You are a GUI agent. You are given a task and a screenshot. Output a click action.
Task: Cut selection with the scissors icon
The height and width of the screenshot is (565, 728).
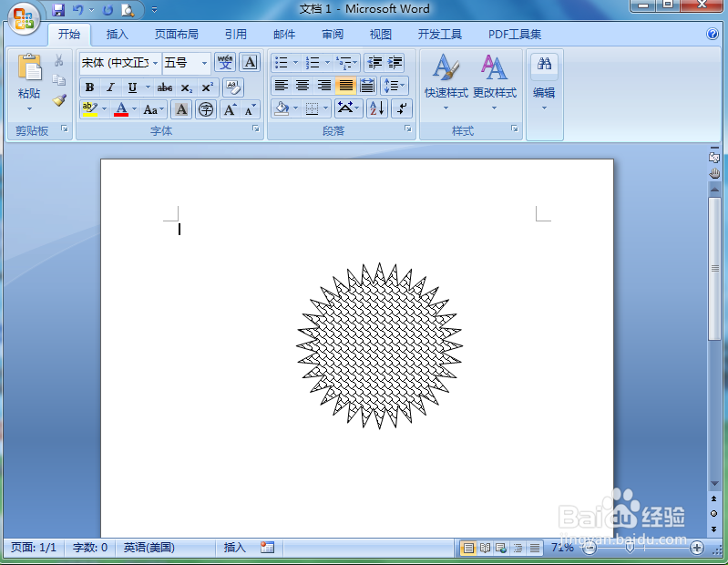pyautogui.click(x=58, y=60)
